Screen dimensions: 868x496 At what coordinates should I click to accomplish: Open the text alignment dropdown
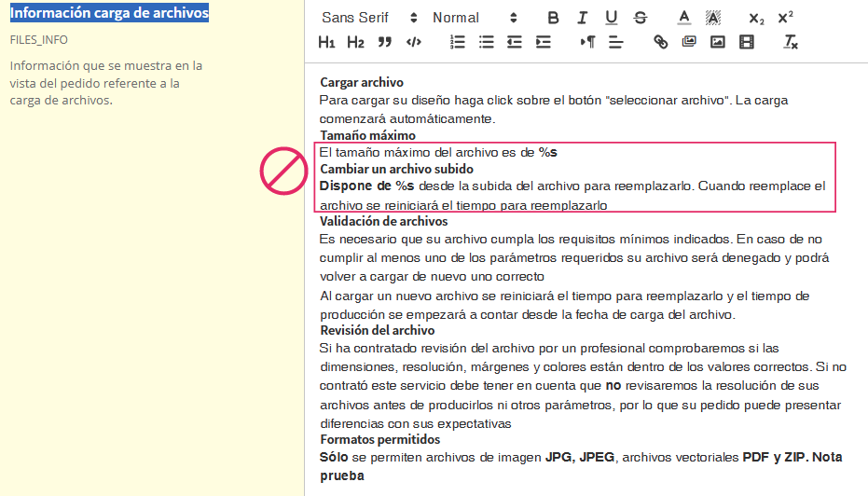[616, 42]
